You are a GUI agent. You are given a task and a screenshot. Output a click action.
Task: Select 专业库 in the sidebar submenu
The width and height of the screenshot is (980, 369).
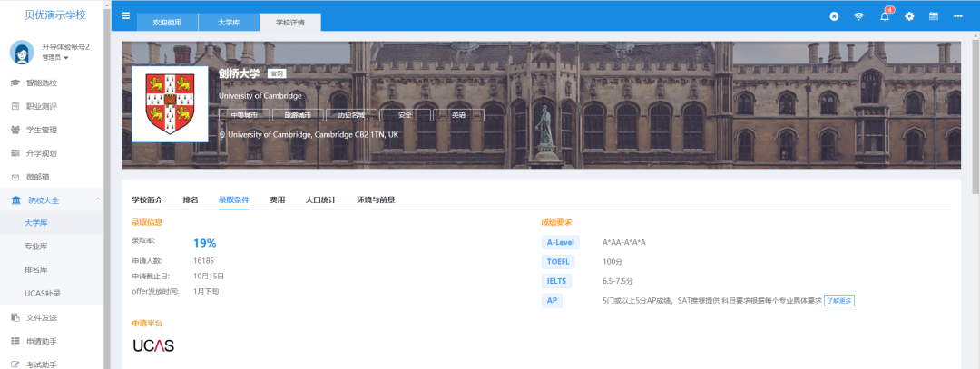(x=36, y=247)
